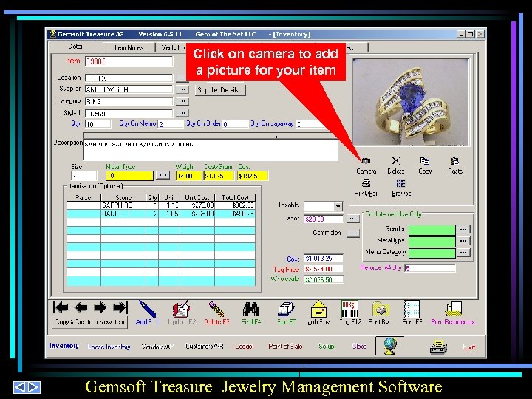Open the Ledger module
Viewport: 532px width, 399px height.
245,347
